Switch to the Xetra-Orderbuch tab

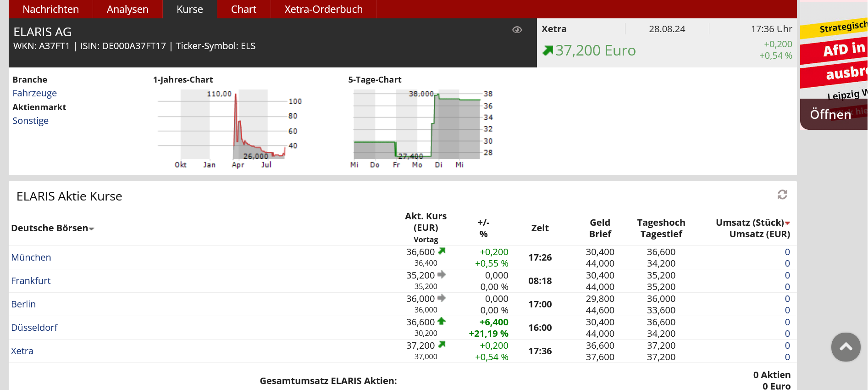click(323, 9)
